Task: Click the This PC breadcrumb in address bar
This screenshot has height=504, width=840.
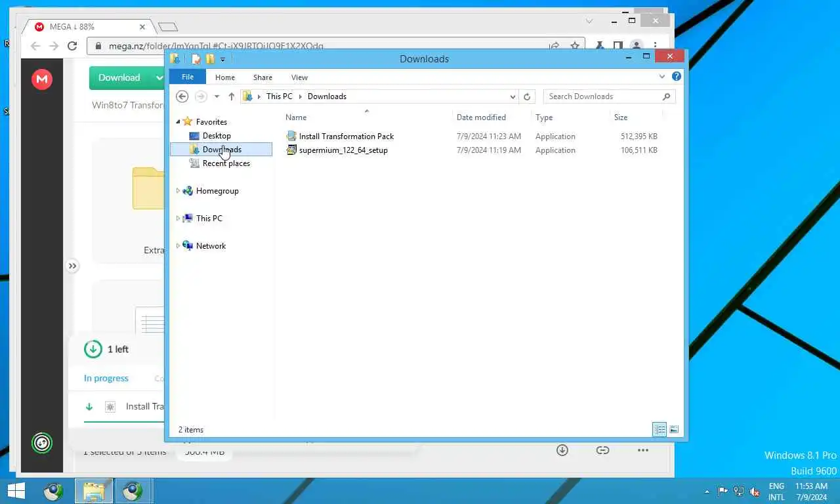Action: point(280,96)
